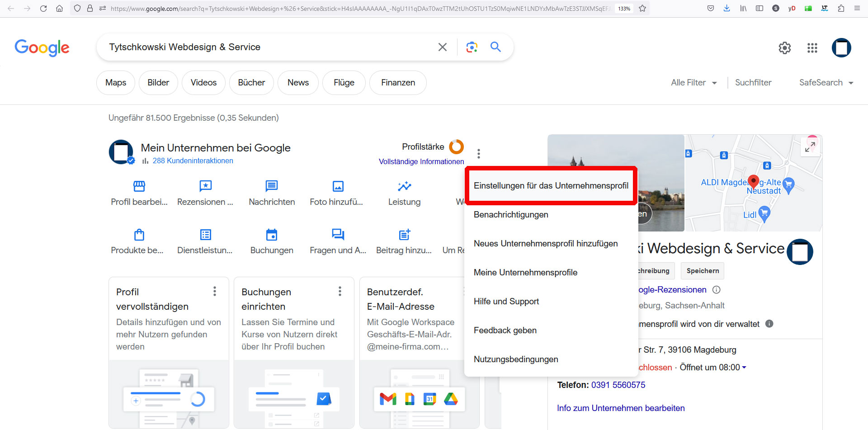Open Info zum Unternehmen bearbeiten
The width and height of the screenshot is (868, 430).
click(621, 408)
